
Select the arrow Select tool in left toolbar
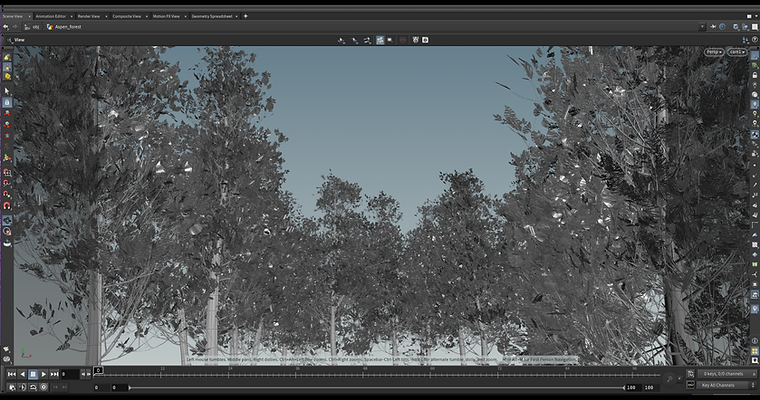[x=7, y=91]
